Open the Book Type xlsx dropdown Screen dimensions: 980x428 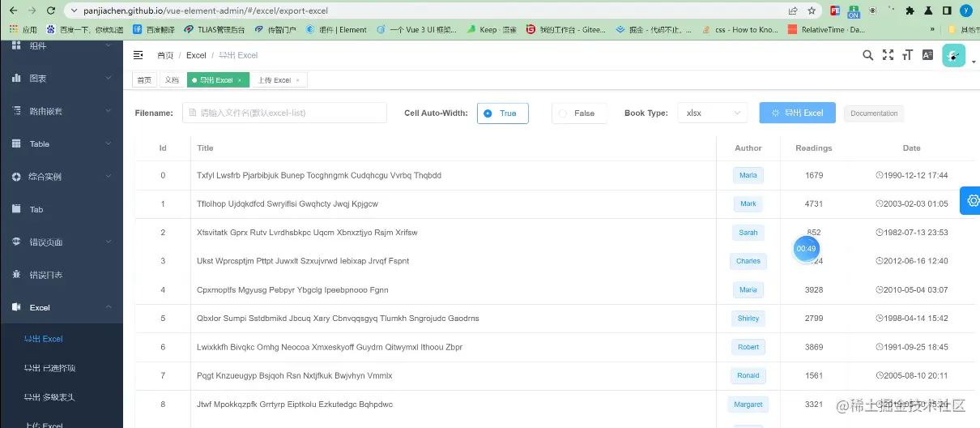pyautogui.click(x=712, y=113)
